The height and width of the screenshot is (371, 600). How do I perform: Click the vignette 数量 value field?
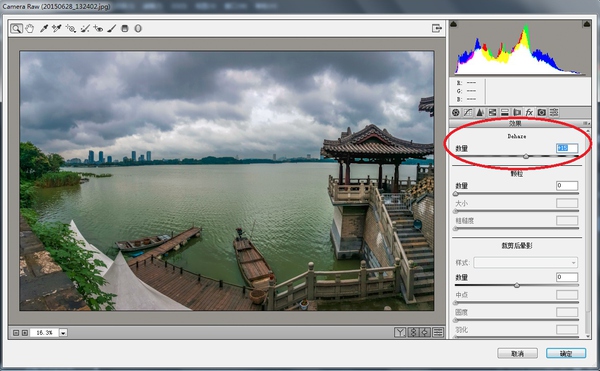point(567,277)
